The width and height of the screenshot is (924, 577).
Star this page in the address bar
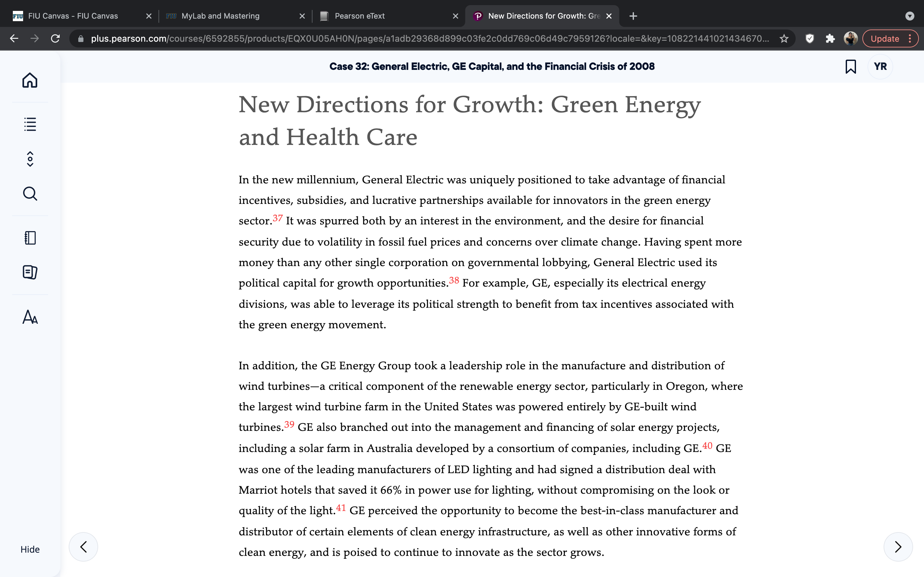tap(784, 38)
